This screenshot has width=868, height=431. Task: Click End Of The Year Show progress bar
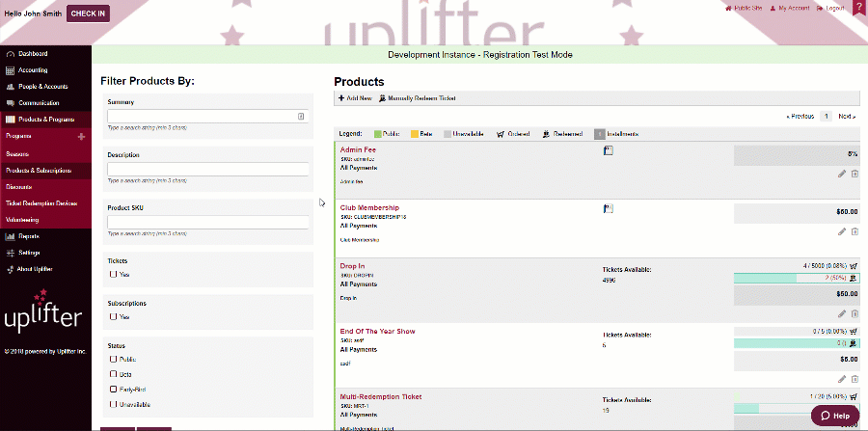pos(797,343)
